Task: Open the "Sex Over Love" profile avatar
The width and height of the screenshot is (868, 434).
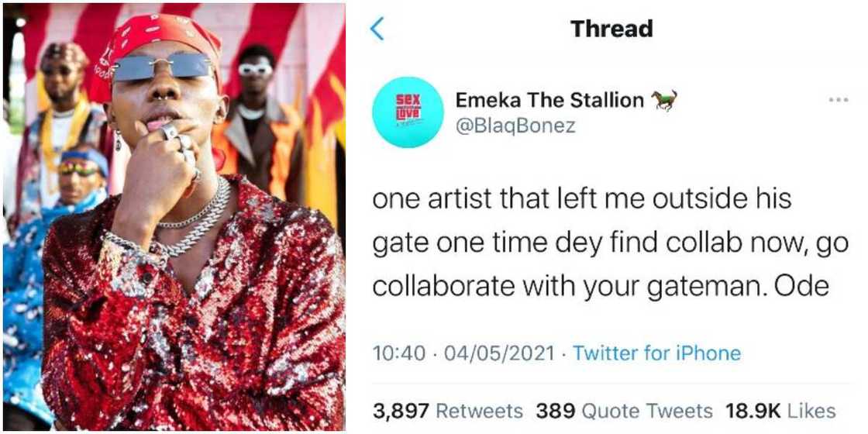Action: pyautogui.click(x=407, y=112)
